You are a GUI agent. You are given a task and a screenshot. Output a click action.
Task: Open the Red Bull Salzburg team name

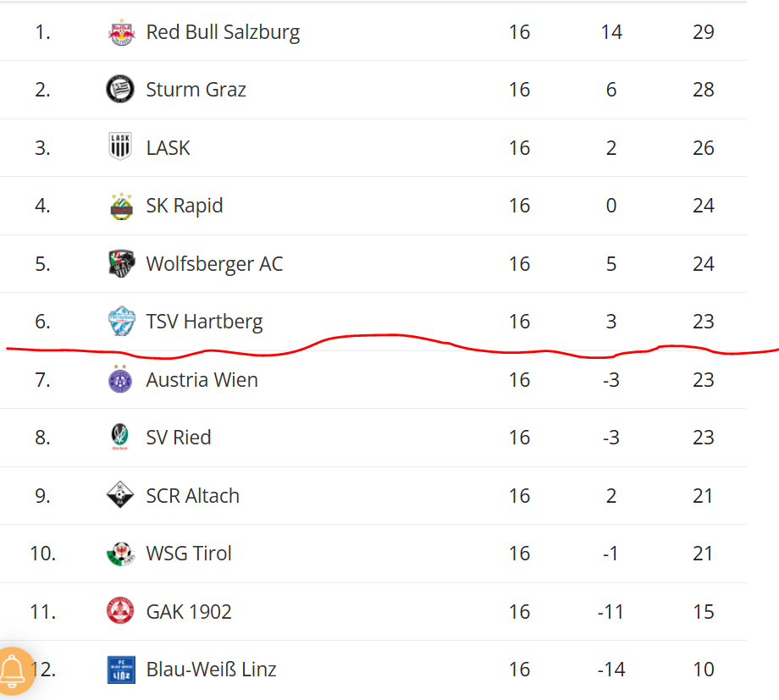click(x=223, y=32)
